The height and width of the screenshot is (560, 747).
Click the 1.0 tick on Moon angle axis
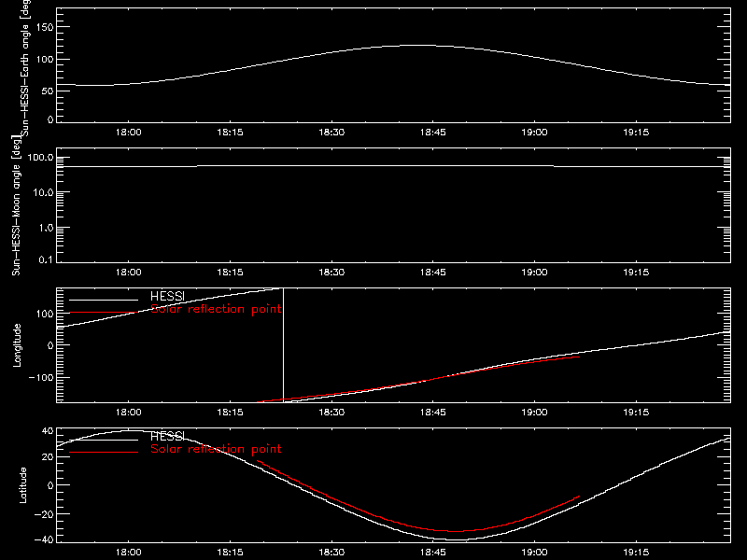46,228
